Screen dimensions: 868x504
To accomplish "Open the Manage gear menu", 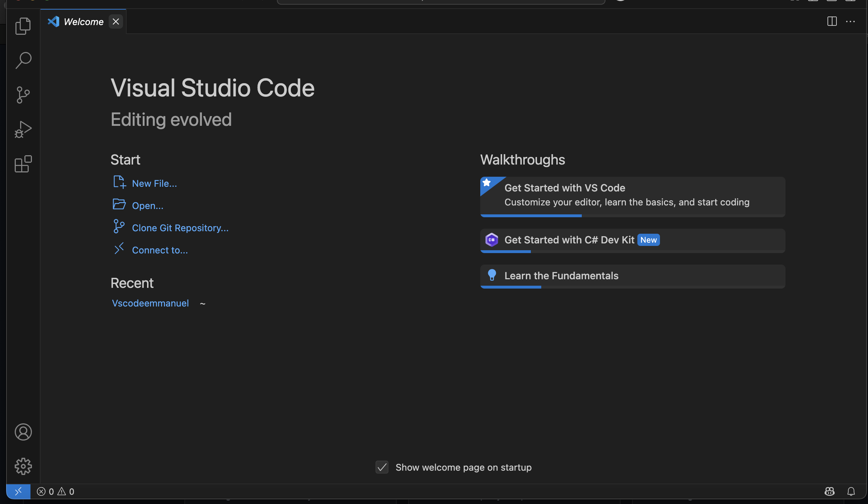I will (23, 466).
